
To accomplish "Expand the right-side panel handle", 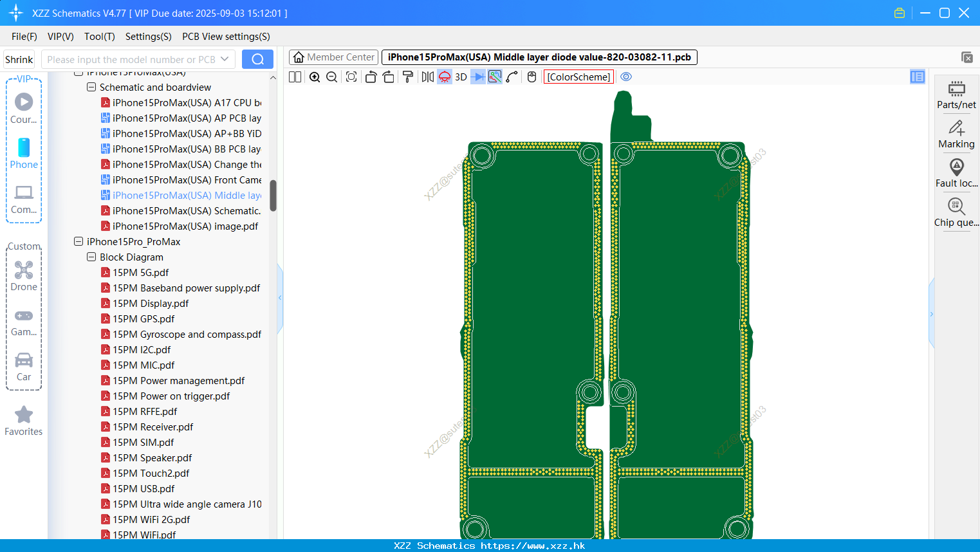I will 931,314.
